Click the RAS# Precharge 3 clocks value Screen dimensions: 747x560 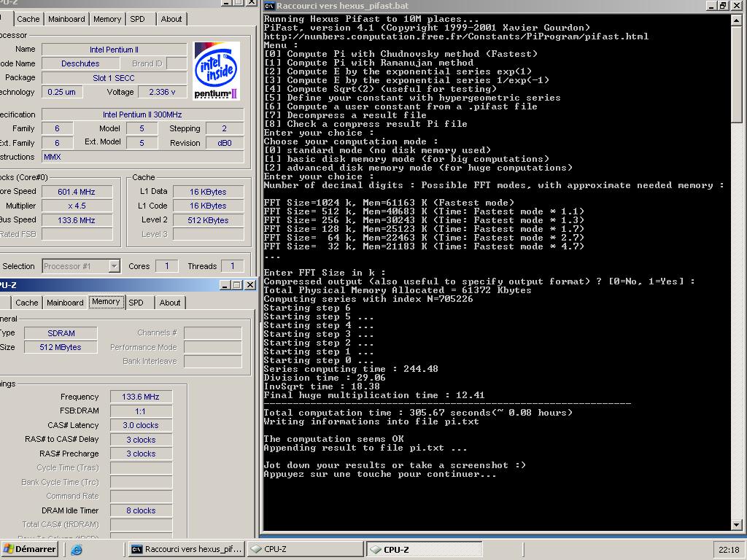click(x=141, y=454)
